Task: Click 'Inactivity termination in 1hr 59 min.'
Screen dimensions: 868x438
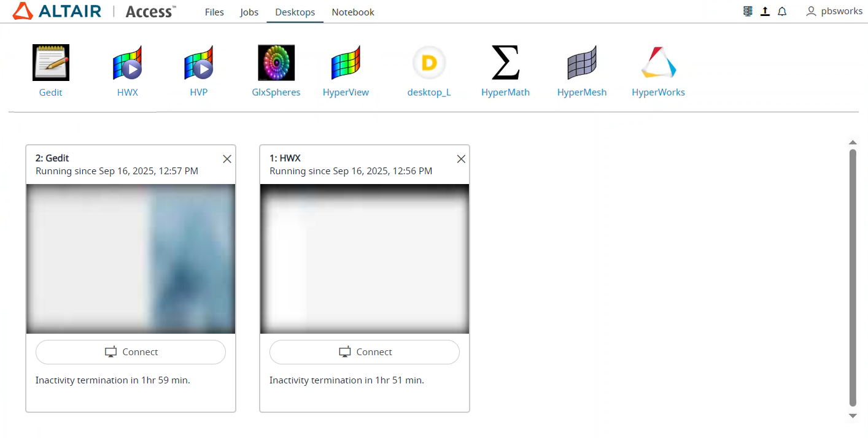Action: click(113, 380)
